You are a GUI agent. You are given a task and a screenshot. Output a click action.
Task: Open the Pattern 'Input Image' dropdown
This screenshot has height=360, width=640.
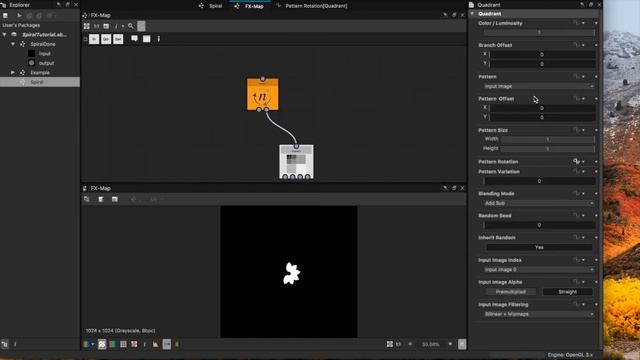tap(539, 87)
